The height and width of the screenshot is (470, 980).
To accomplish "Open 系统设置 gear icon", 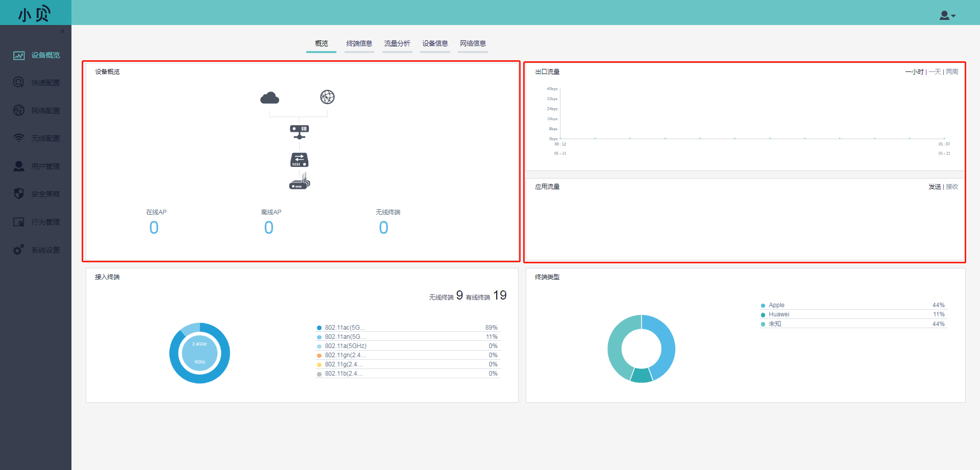I will click(x=19, y=250).
